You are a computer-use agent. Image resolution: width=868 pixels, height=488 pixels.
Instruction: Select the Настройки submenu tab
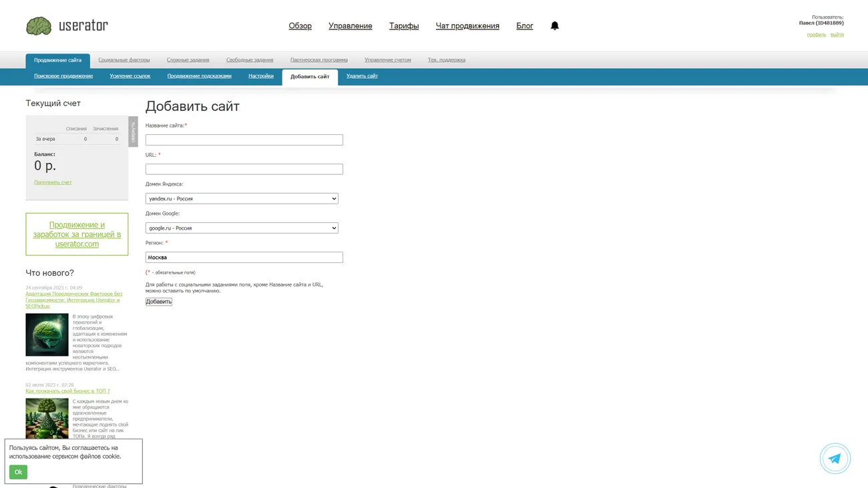260,76
